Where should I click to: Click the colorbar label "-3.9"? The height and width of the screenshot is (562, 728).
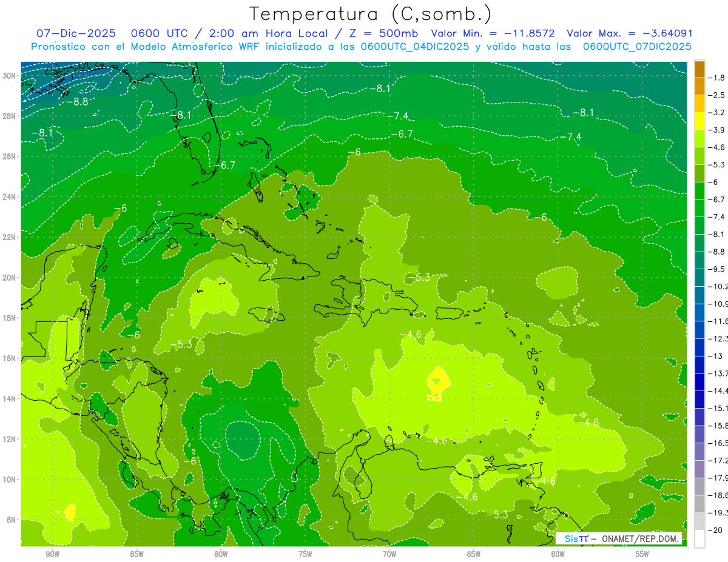click(x=718, y=130)
